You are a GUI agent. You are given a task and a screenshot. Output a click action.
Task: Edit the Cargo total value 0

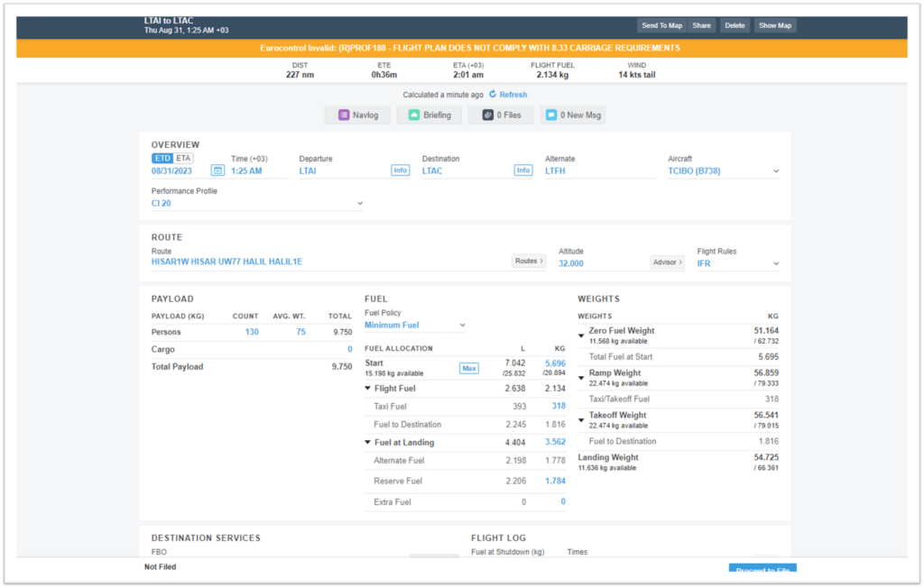(349, 349)
